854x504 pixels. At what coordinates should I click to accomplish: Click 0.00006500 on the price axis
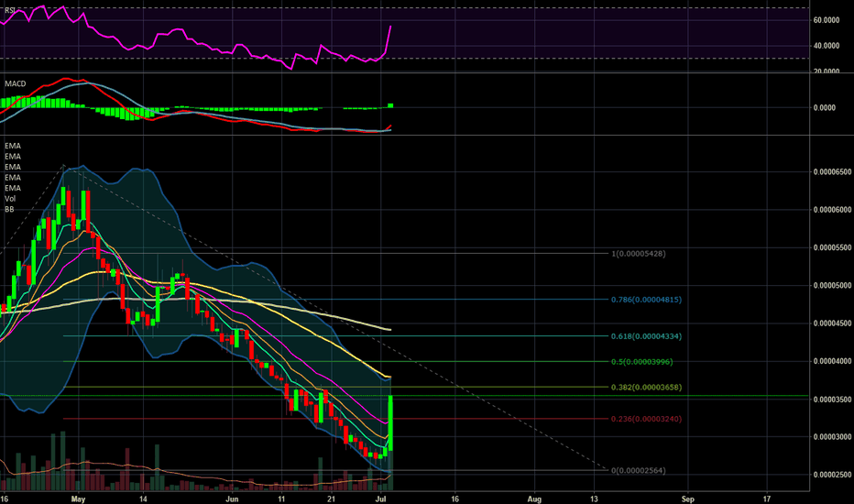point(832,171)
